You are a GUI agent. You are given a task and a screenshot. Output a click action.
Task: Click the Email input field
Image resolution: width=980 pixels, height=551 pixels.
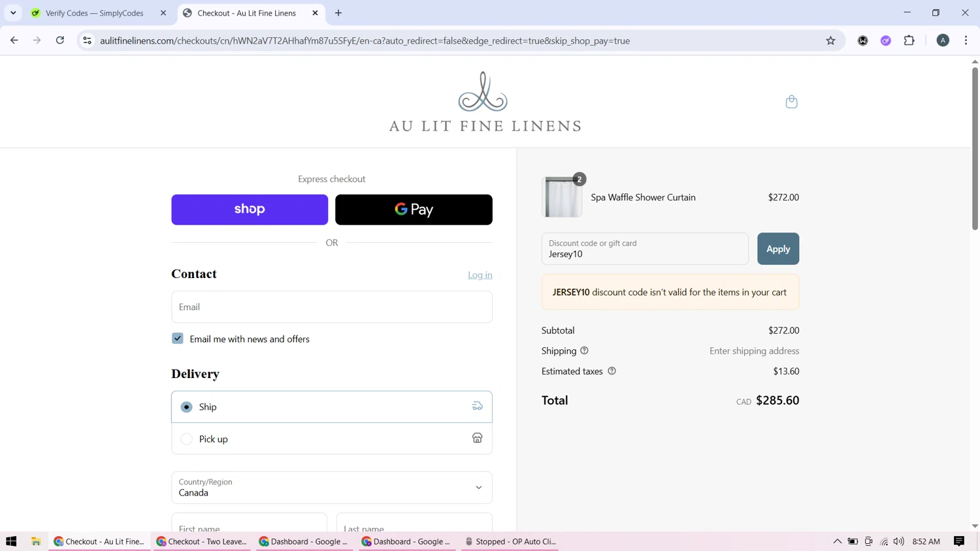pyautogui.click(x=331, y=307)
